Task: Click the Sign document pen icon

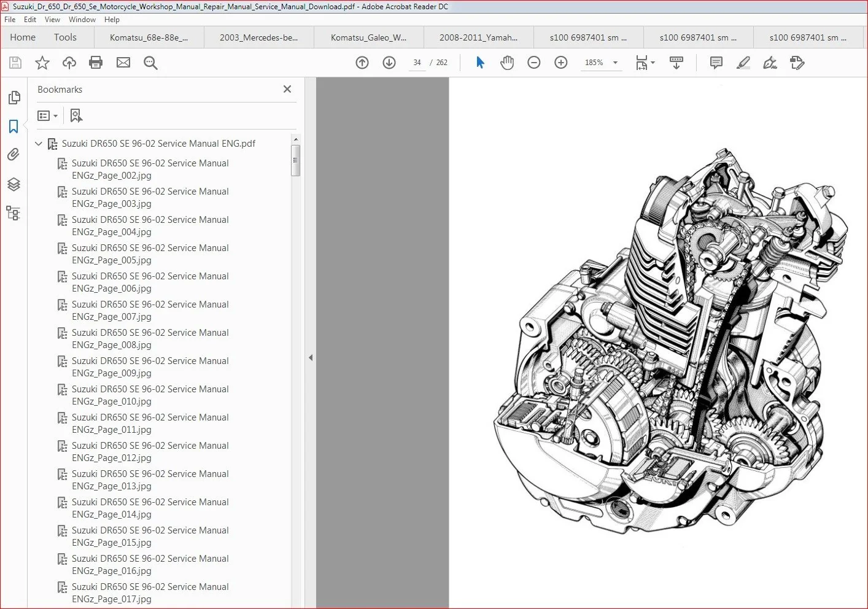Action: coord(770,63)
